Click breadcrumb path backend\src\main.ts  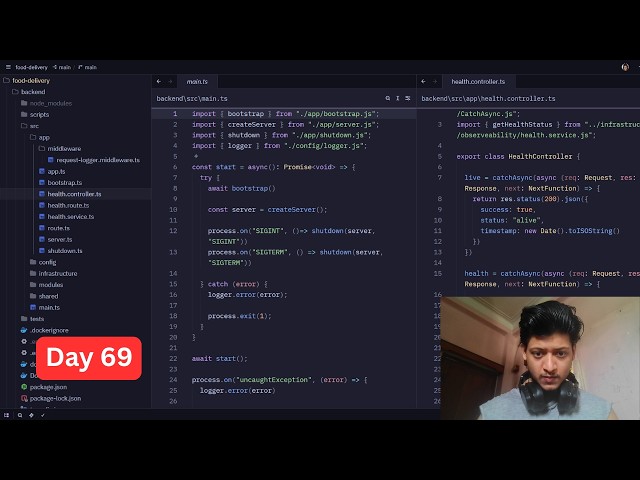[x=192, y=98]
